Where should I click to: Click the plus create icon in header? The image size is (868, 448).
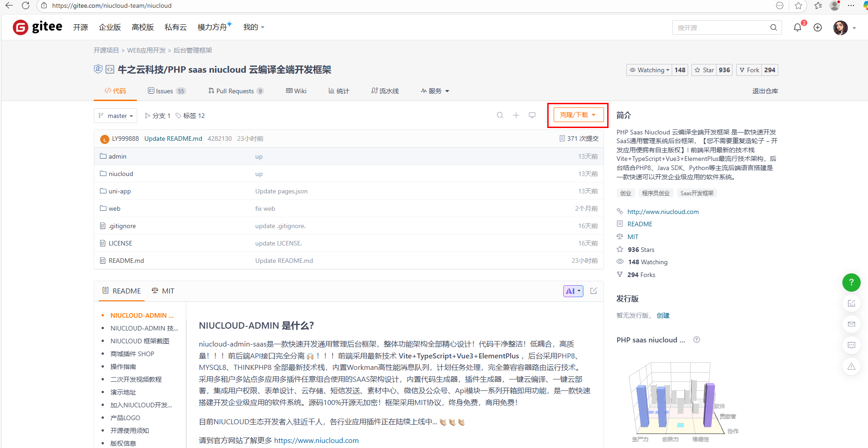tap(818, 27)
